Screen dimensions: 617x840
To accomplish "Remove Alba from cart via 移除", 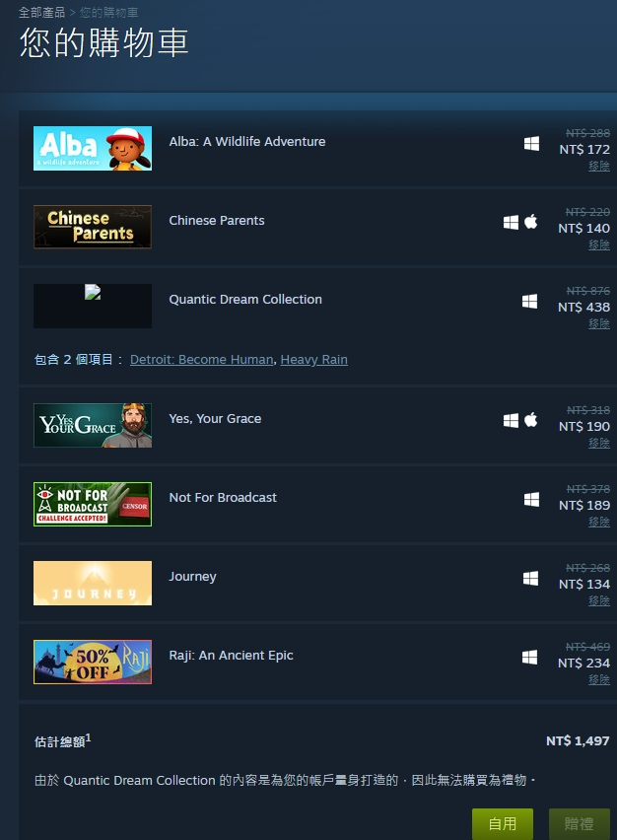I will pos(599,166).
